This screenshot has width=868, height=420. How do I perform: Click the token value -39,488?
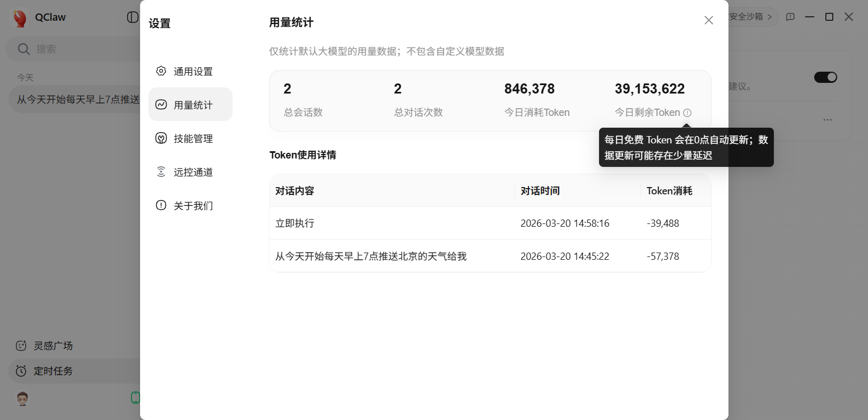coord(663,223)
